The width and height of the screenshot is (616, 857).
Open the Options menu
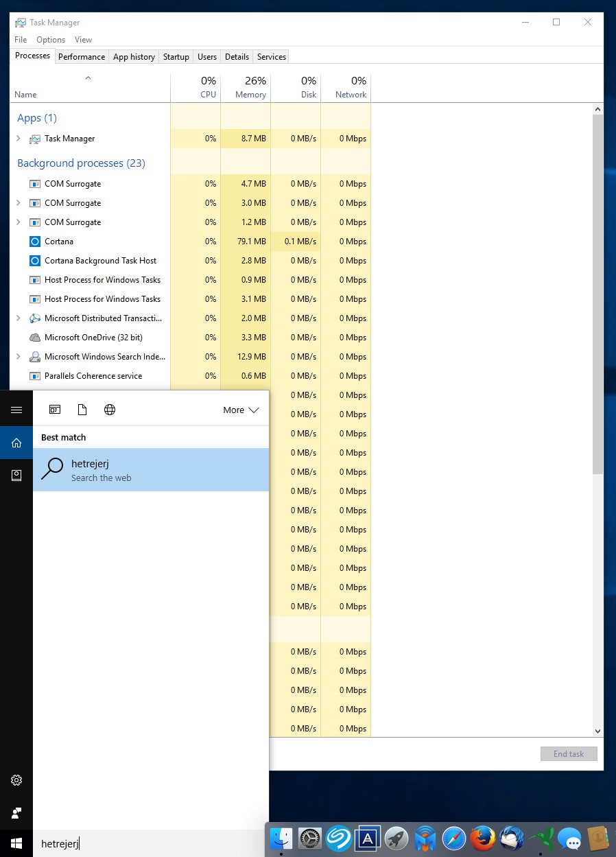click(51, 40)
